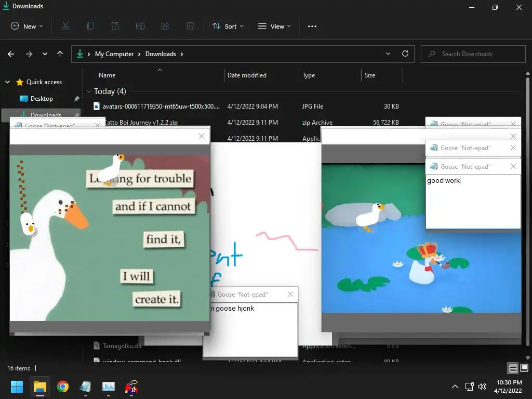Click the Paste clipboard icon
This screenshot has width=532, height=399.
coord(115,26)
